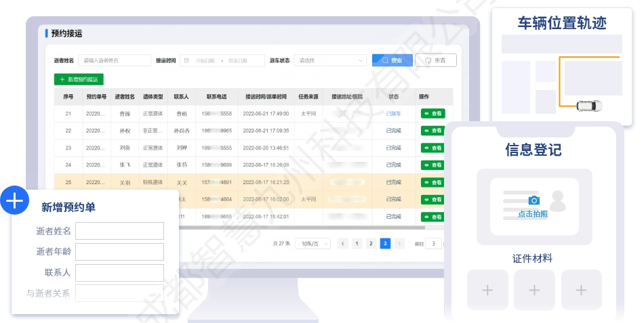This screenshot has width=644, height=323.
Task: Click the car icon on the track map
Action: pyautogui.click(x=588, y=106)
